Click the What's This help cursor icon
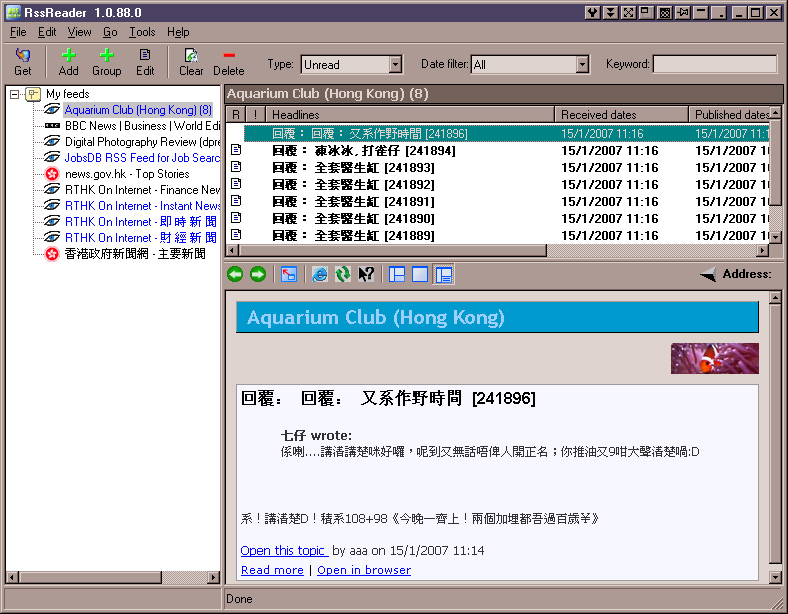 pyautogui.click(x=366, y=274)
